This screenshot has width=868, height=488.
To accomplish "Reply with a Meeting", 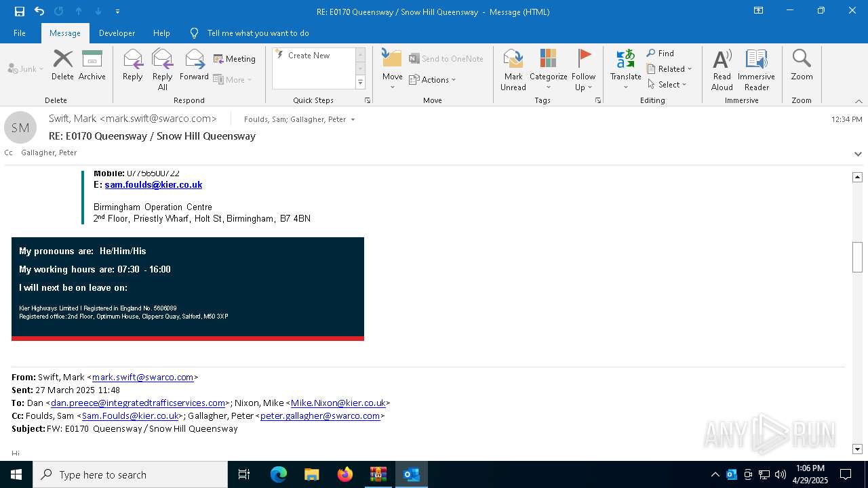I will point(235,59).
